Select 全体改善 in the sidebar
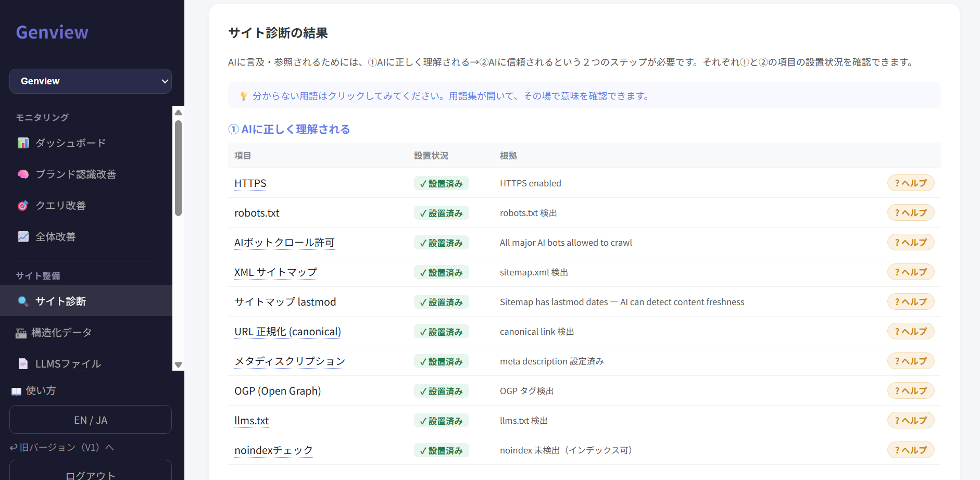The height and width of the screenshot is (480, 980). click(x=86, y=237)
